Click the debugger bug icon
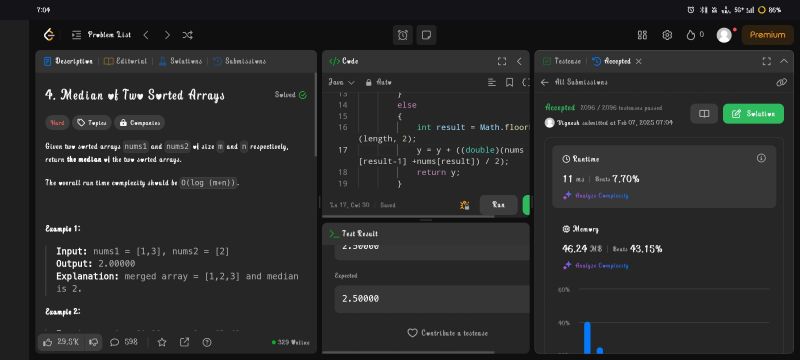This screenshot has width=800, height=360. pyautogui.click(x=464, y=205)
